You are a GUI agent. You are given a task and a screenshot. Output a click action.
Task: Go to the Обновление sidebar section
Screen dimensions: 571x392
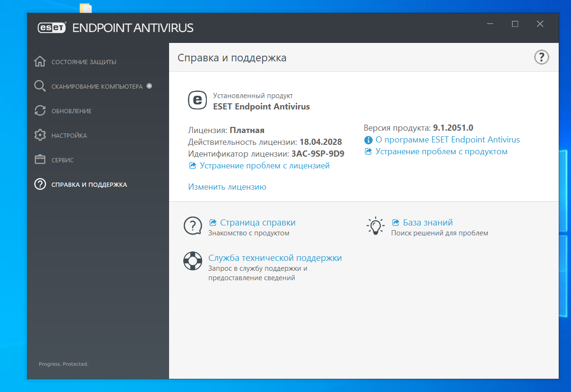pyautogui.click(x=71, y=111)
